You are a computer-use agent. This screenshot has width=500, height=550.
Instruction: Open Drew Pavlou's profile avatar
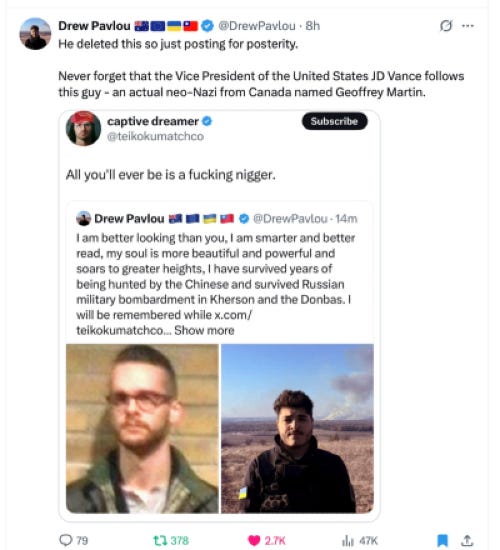35,34
